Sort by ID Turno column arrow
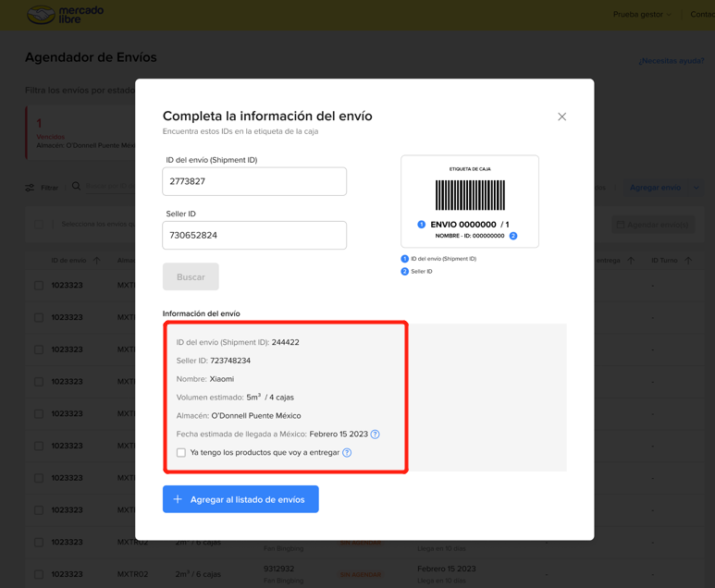The height and width of the screenshot is (588, 715). click(688, 261)
